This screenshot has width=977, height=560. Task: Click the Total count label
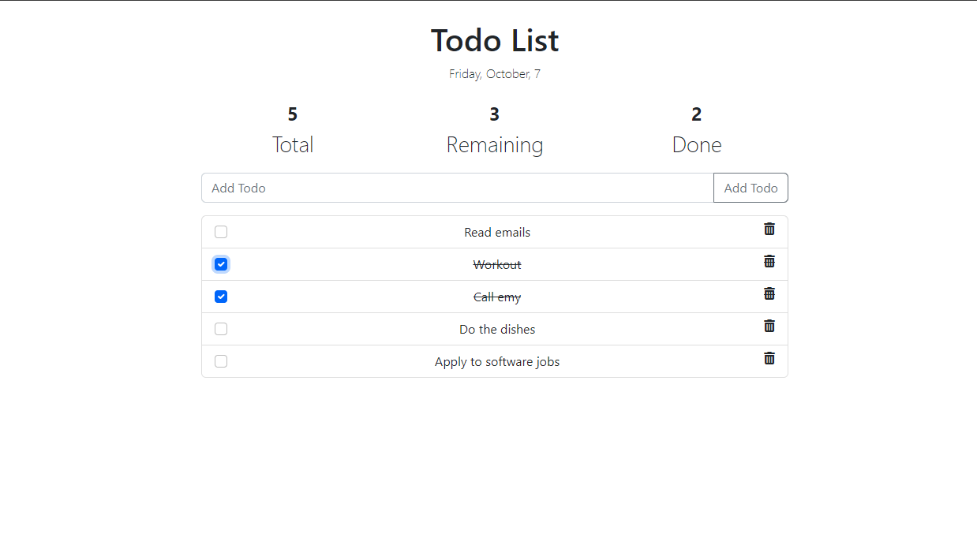(293, 144)
